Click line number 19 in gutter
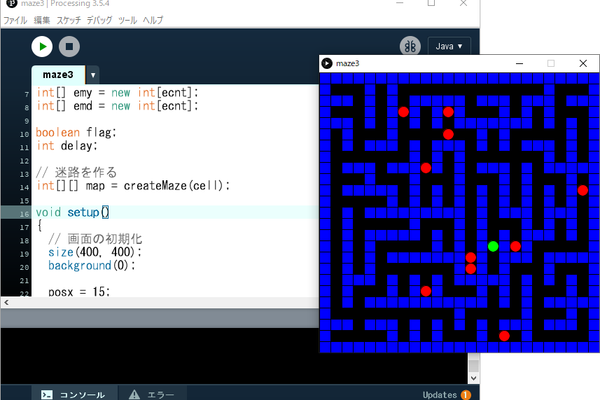The width and height of the screenshot is (600, 400). 24,254
